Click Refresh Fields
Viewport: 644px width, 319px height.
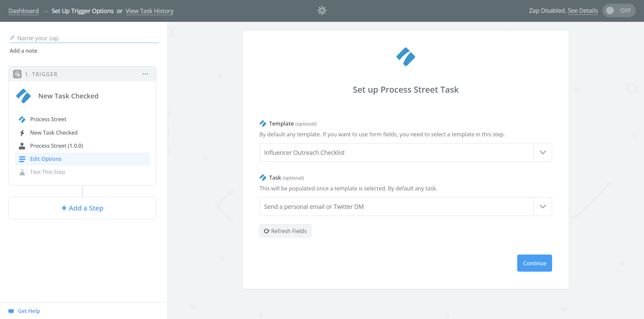[x=285, y=231]
